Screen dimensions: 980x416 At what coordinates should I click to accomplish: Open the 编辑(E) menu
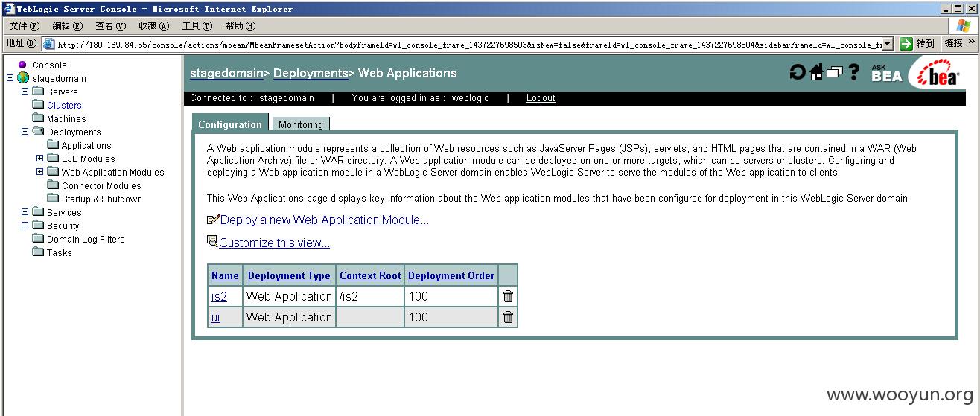(68, 26)
